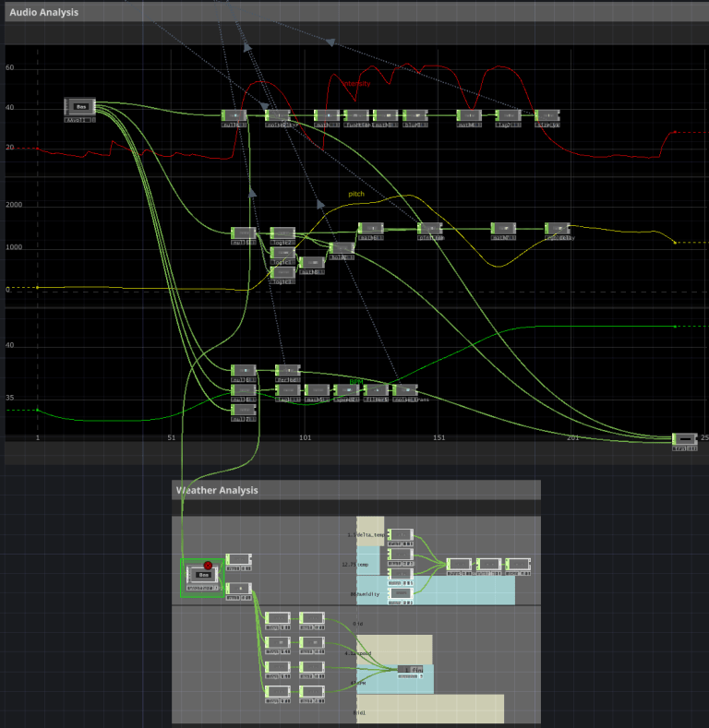
Task: Click the yellow pitch curve label
Action: tap(356, 195)
